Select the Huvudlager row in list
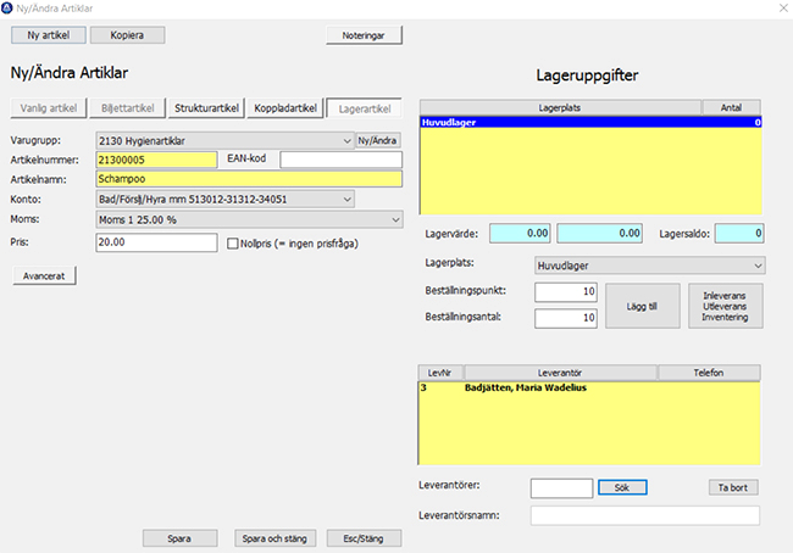The height and width of the screenshot is (553, 793). 591,122
